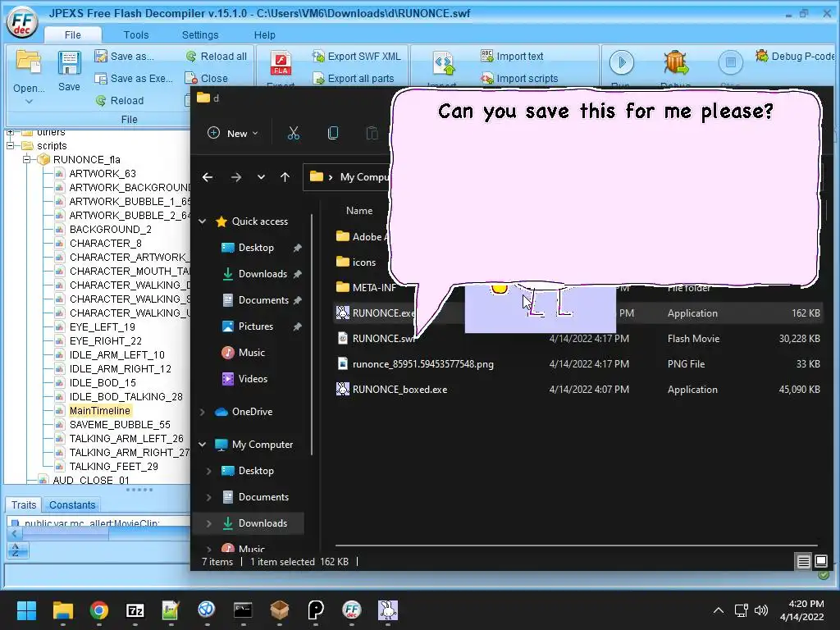Image resolution: width=840 pixels, height=630 pixels.
Task: Click Save as Exe... option
Action: [134, 78]
